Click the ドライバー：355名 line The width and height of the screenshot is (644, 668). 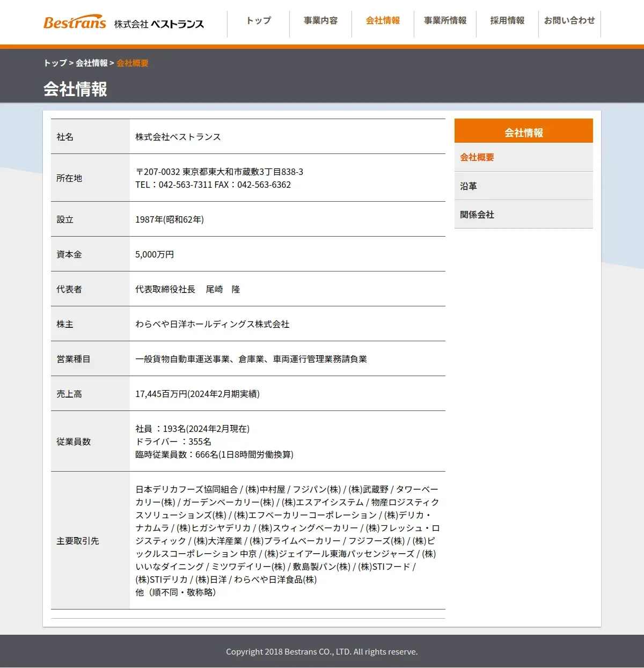pyautogui.click(x=173, y=442)
